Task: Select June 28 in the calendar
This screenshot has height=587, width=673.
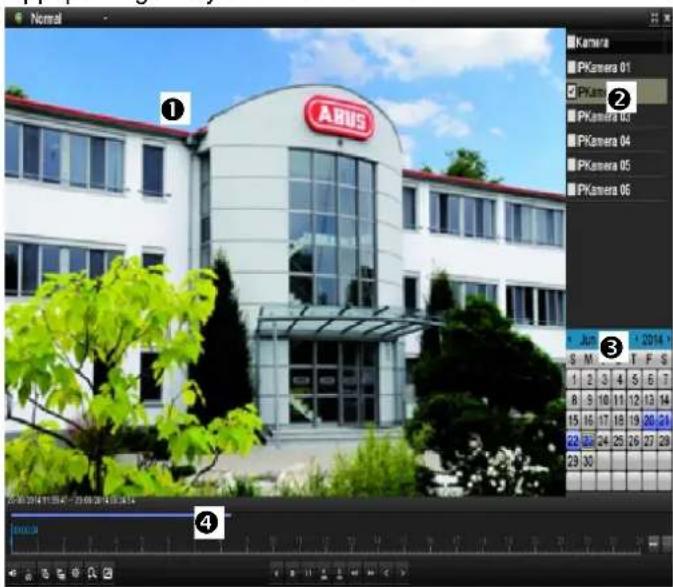Action: (664, 440)
